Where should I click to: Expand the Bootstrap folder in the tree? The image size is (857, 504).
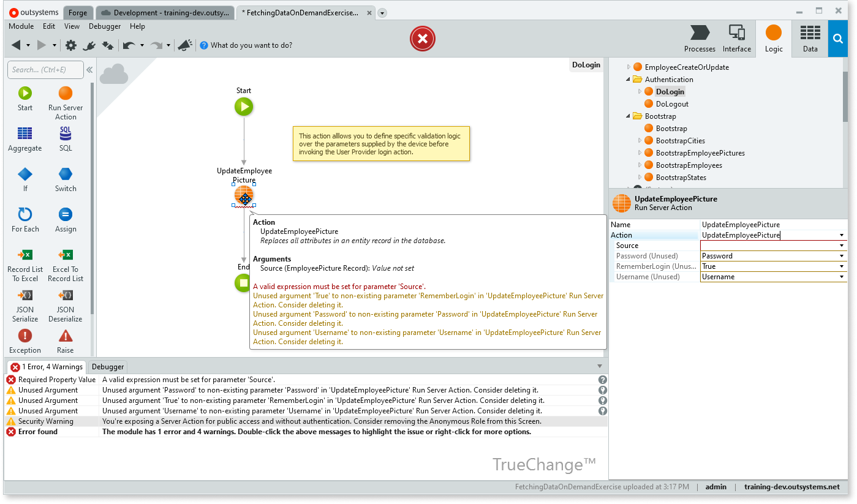click(627, 116)
